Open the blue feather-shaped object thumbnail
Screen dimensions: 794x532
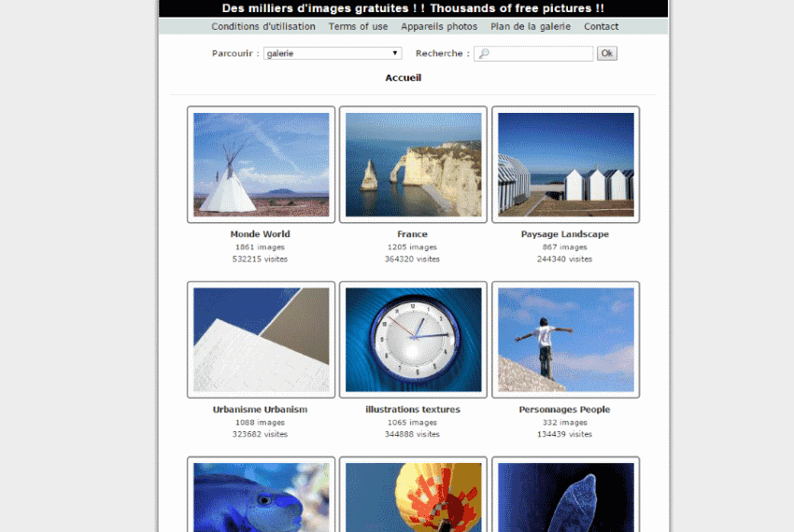coord(566,495)
